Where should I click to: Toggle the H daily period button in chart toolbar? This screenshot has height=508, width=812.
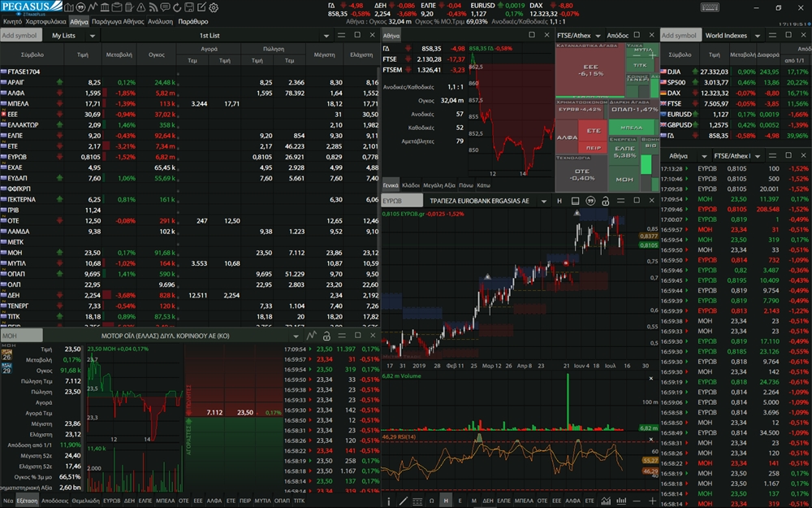click(x=445, y=501)
